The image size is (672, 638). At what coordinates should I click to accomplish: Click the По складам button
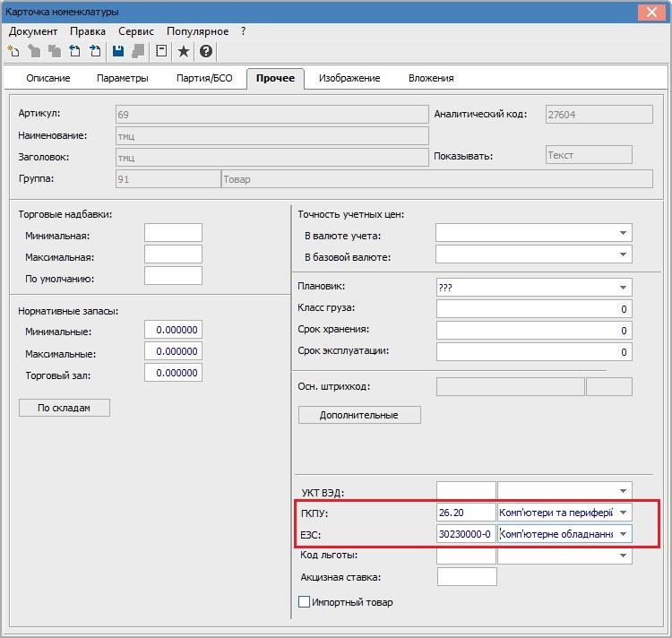point(65,408)
